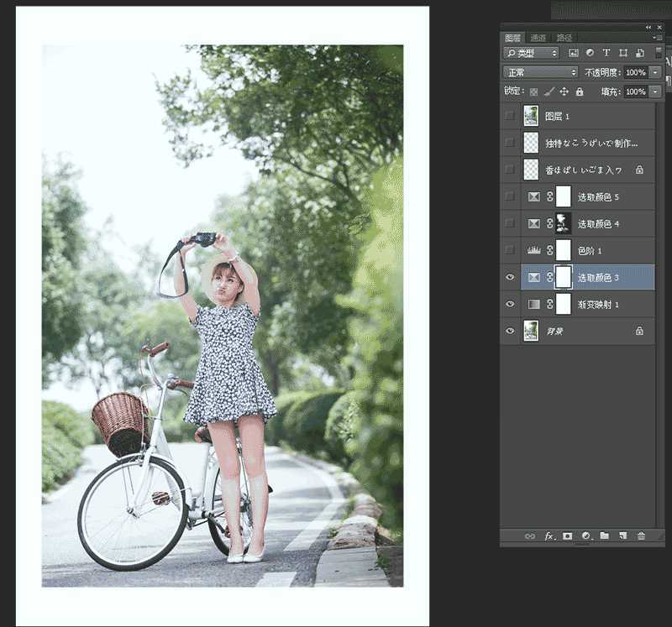Open the 不透明度 opacity dropdown

[x=654, y=72]
